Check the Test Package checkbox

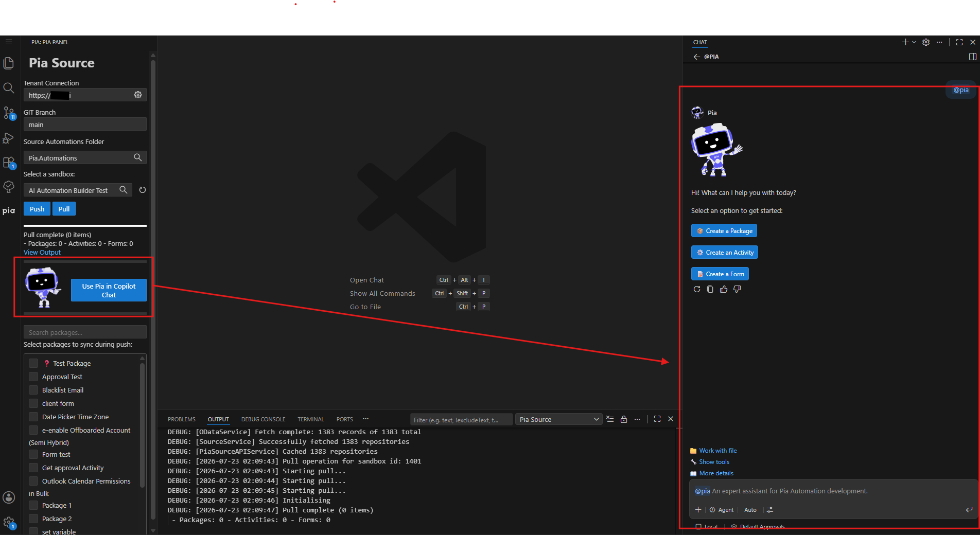point(33,363)
